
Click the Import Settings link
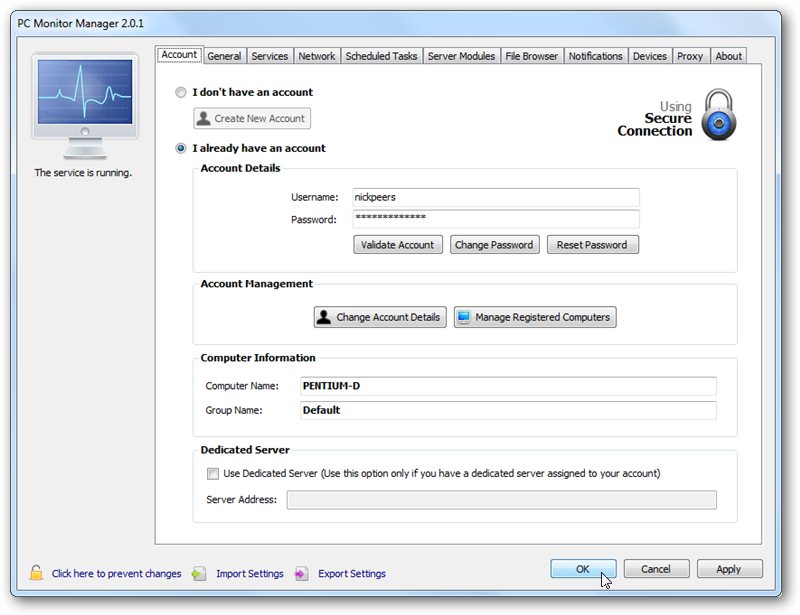[x=249, y=574]
